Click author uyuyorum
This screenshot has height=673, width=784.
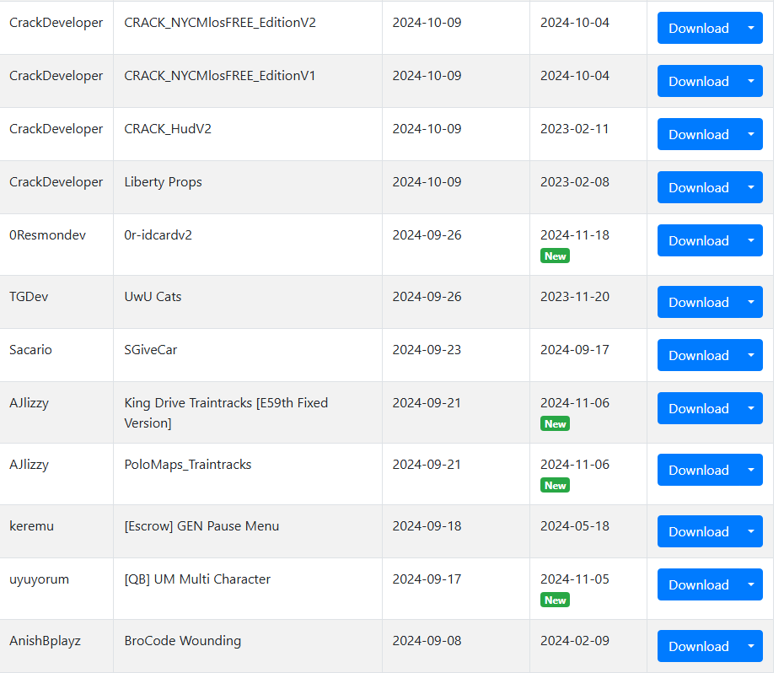(39, 580)
